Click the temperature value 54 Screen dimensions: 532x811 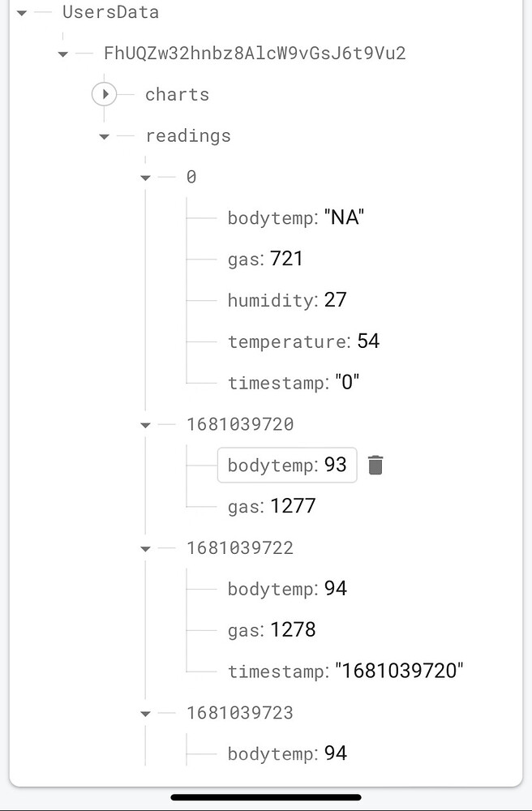[x=370, y=341]
